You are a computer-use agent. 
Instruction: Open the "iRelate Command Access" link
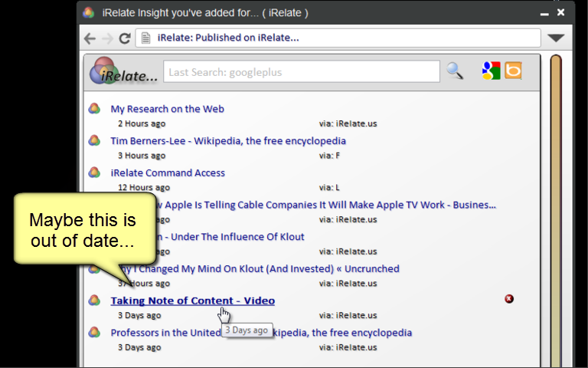(x=168, y=172)
